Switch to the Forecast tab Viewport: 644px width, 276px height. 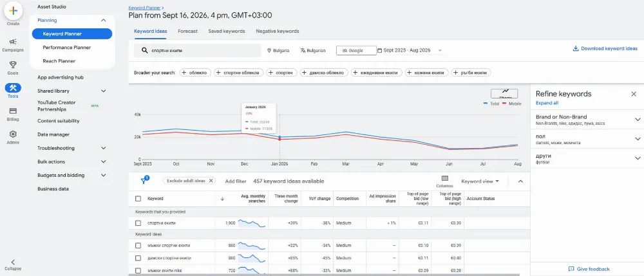(x=187, y=31)
